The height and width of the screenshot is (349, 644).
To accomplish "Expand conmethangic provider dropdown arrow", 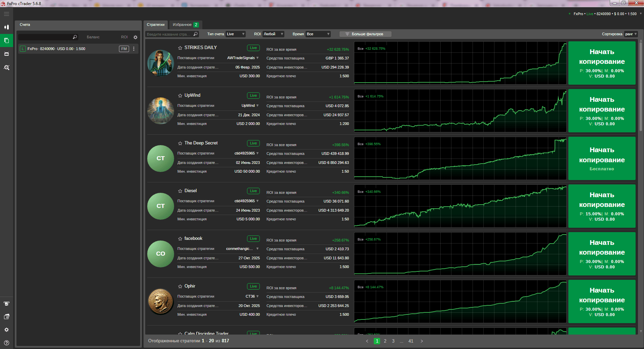I will coord(257,249).
